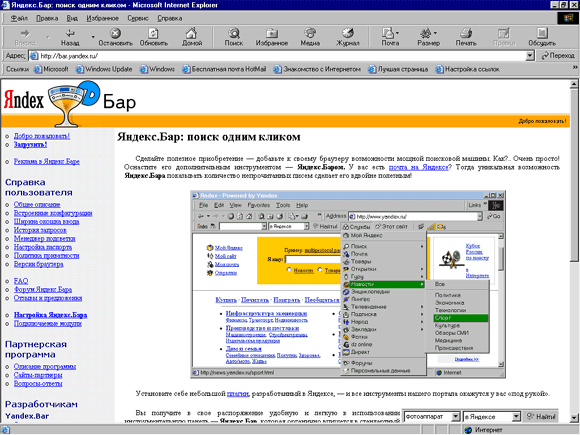Click the greyed-out Правка edit toolbar icon

pyautogui.click(x=504, y=33)
